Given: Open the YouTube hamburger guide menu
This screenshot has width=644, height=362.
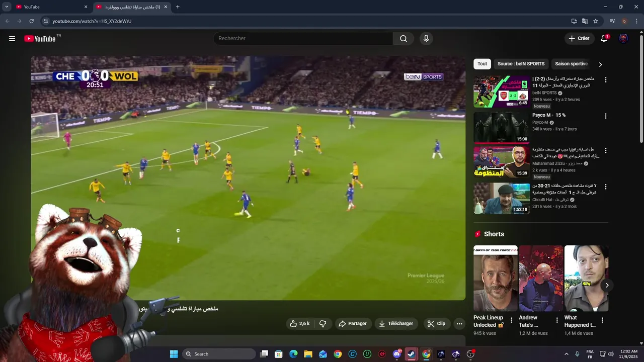Looking at the screenshot, I should click(12, 39).
